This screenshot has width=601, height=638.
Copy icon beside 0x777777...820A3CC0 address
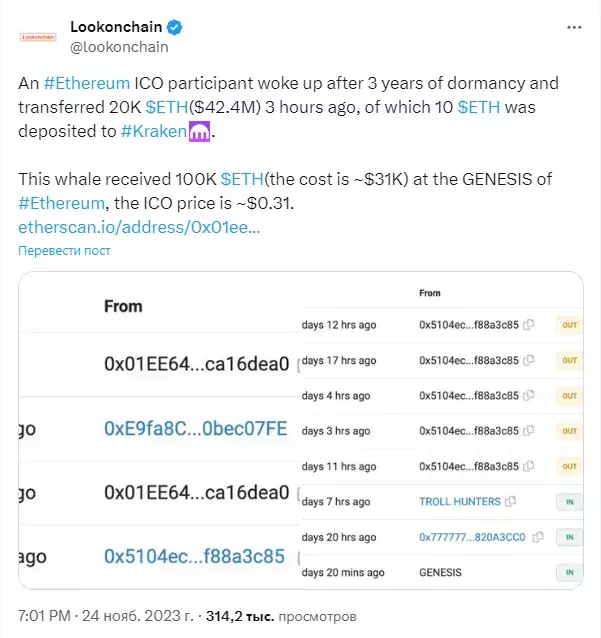tap(538, 537)
